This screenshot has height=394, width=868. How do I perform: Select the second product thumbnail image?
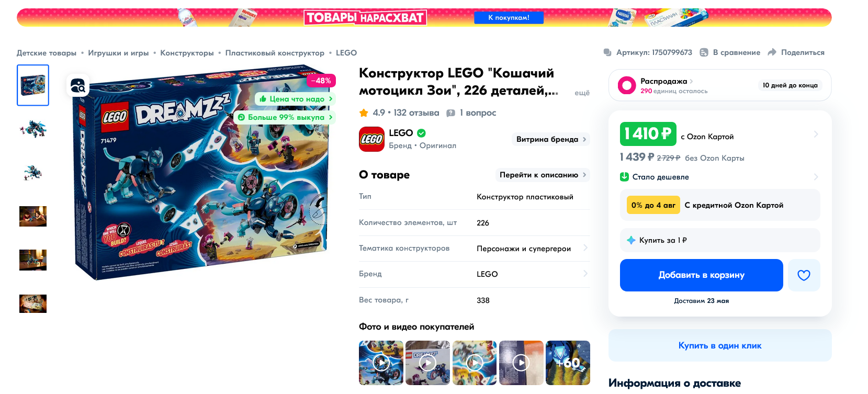[33, 129]
